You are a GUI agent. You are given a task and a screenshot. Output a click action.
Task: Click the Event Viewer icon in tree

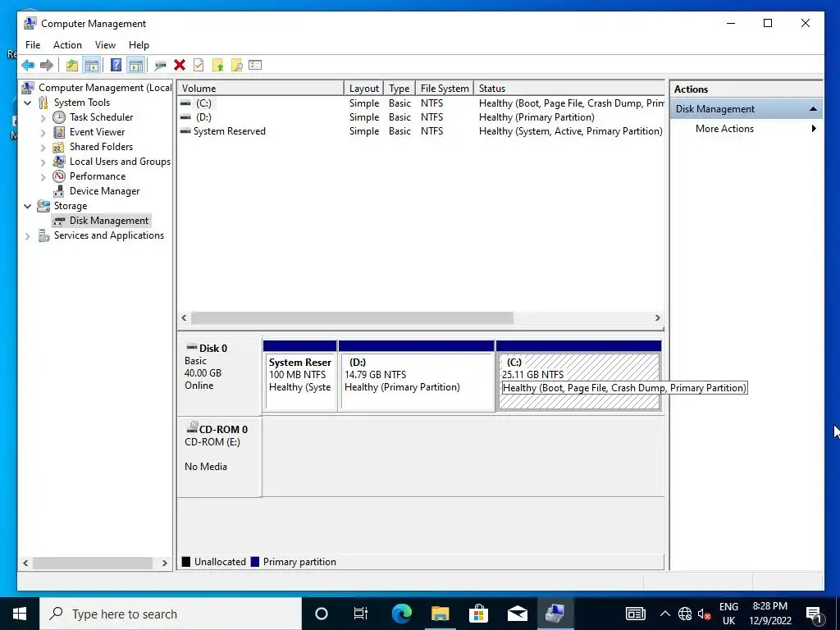59,132
